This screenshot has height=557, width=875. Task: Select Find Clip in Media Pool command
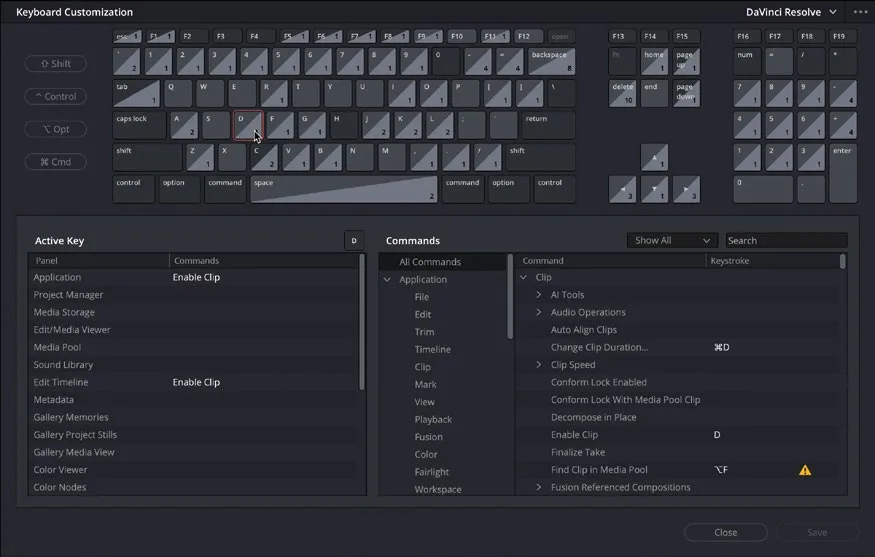click(x=677, y=470)
